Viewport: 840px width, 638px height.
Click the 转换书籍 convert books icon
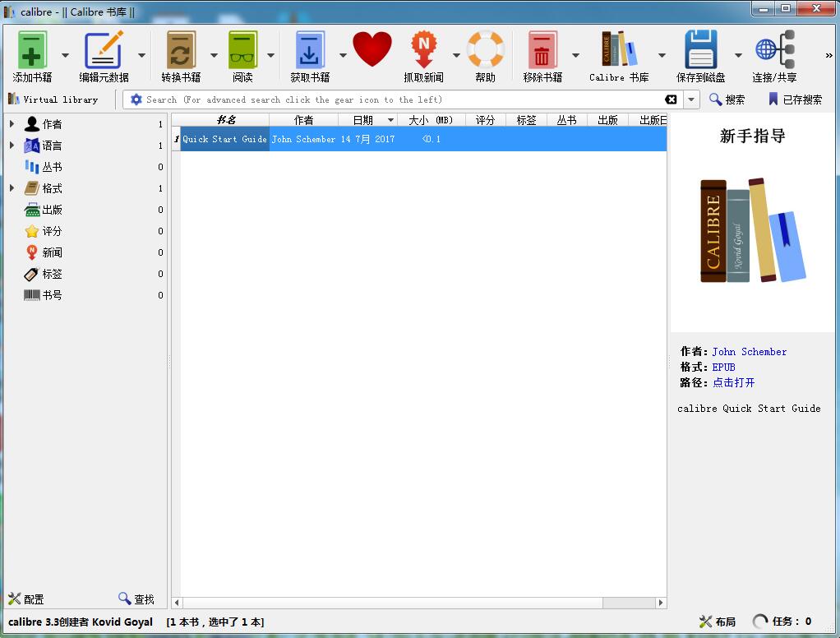(181, 51)
